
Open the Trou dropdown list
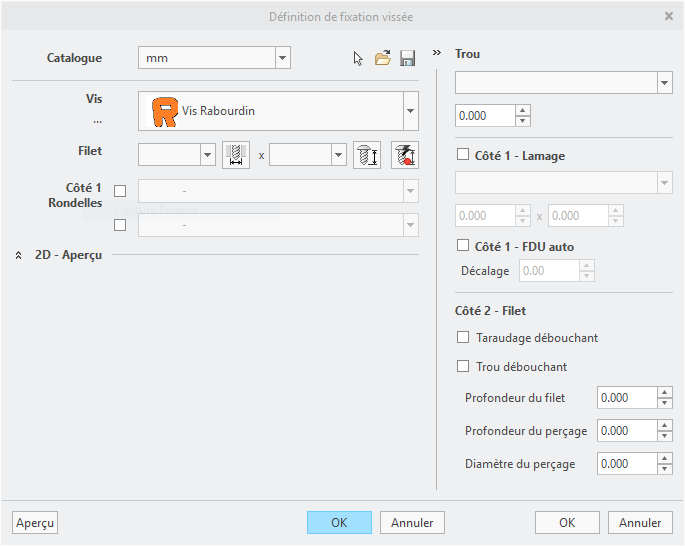tap(665, 82)
